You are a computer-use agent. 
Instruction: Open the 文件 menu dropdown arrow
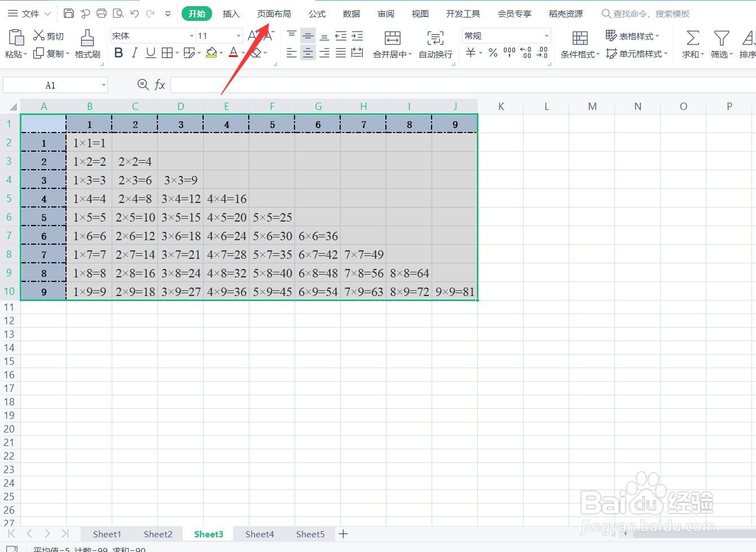tap(47, 14)
